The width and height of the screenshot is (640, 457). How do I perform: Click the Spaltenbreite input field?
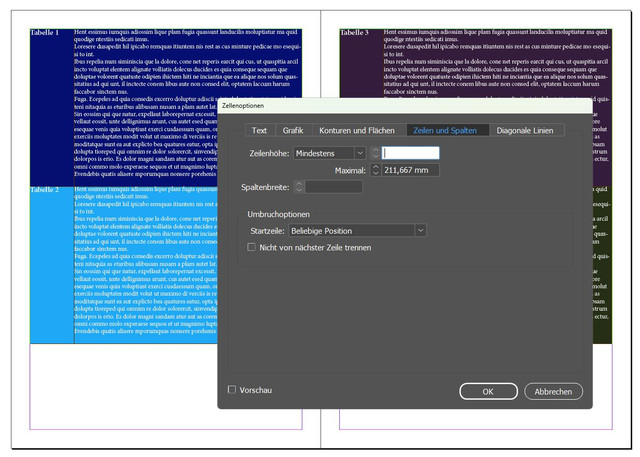(x=334, y=187)
